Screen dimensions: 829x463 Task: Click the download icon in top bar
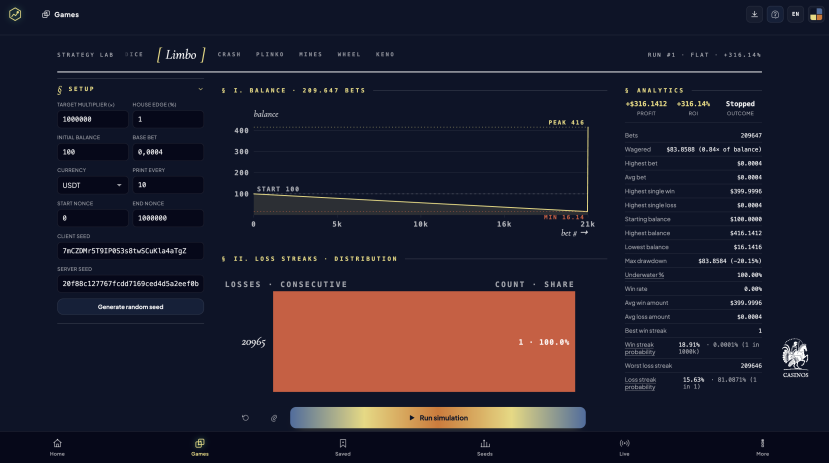click(x=754, y=14)
